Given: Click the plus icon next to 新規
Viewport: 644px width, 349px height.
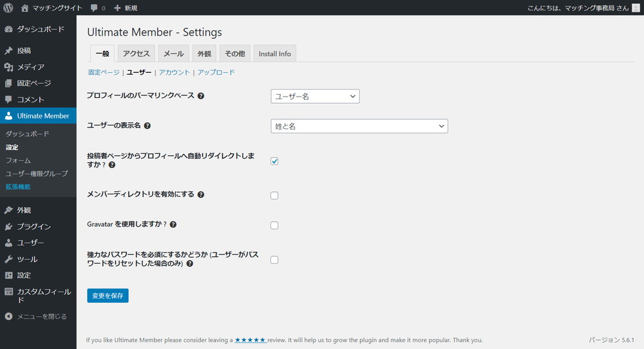Looking at the screenshot, I should pos(117,8).
